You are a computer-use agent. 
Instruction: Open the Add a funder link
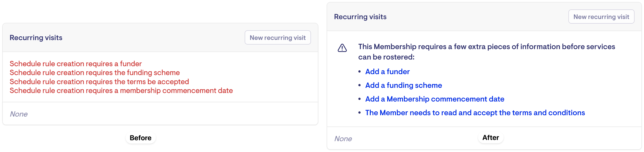point(387,72)
